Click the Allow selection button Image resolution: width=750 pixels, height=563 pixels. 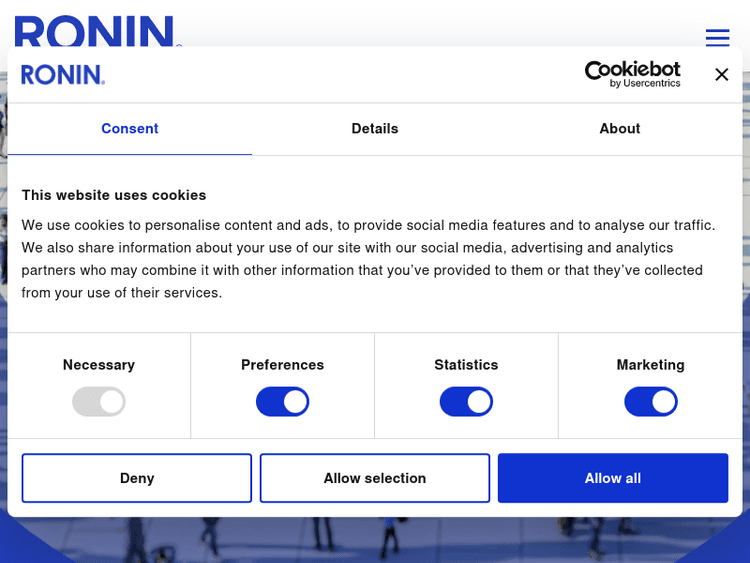(375, 478)
